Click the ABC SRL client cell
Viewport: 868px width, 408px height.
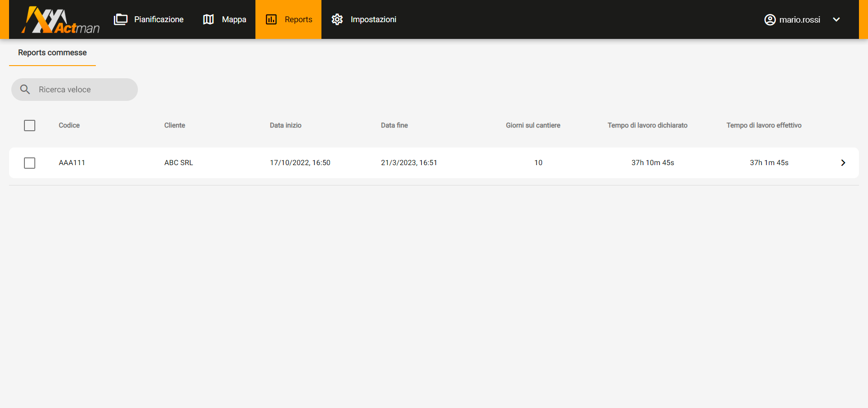click(179, 163)
